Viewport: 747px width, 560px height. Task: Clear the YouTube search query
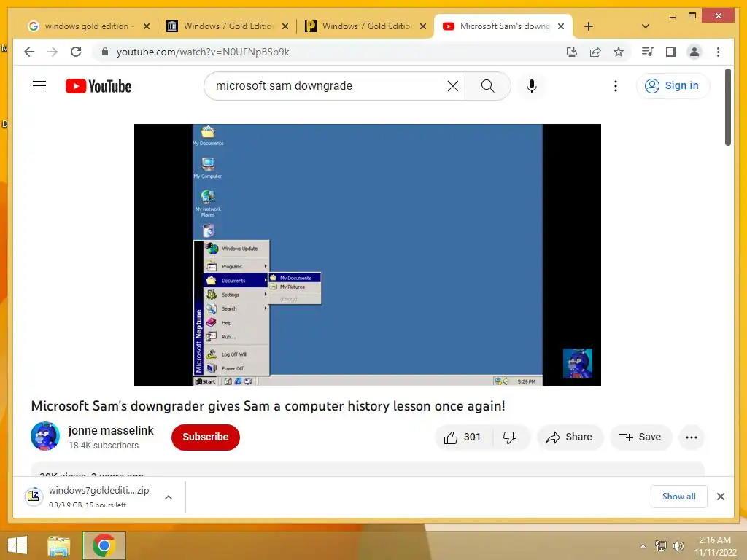coord(452,86)
